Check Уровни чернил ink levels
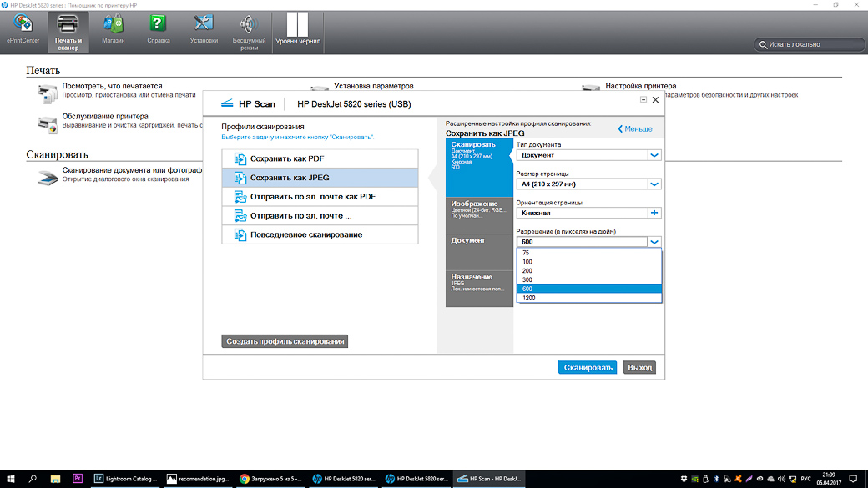 [298, 28]
